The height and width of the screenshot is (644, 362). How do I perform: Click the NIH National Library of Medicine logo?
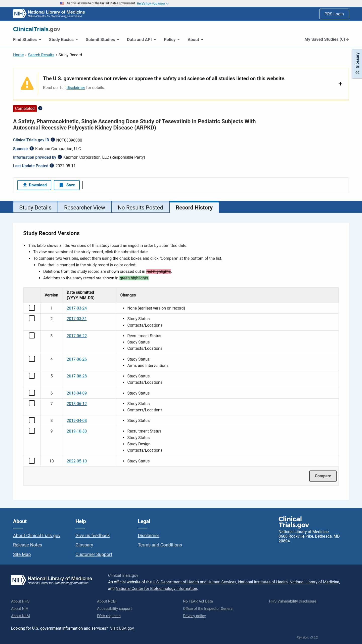point(49,14)
